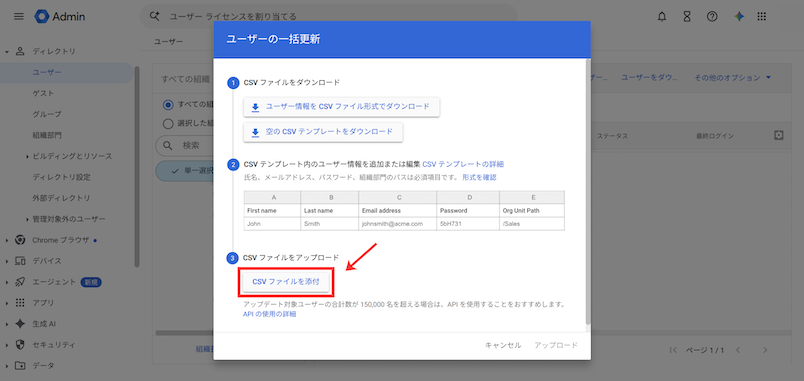Download the empty CSV template
Image resolution: width=804 pixels, height=381 pixels.
click(x=323, y=132)
